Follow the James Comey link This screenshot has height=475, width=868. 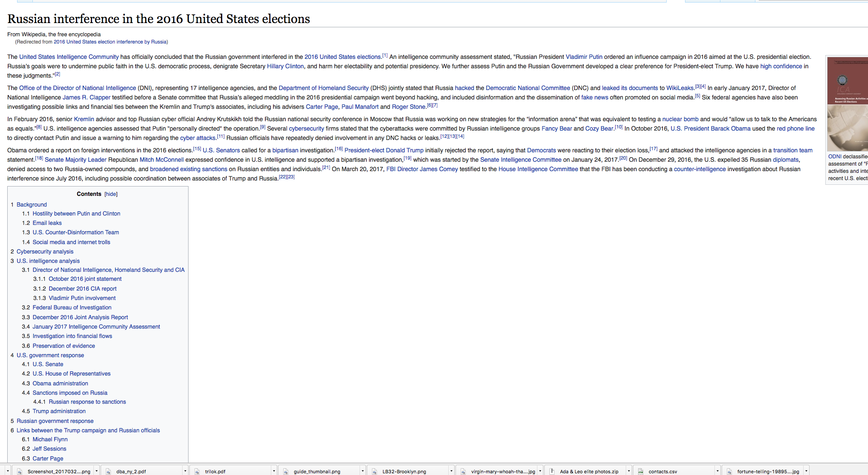coord(438,169)
